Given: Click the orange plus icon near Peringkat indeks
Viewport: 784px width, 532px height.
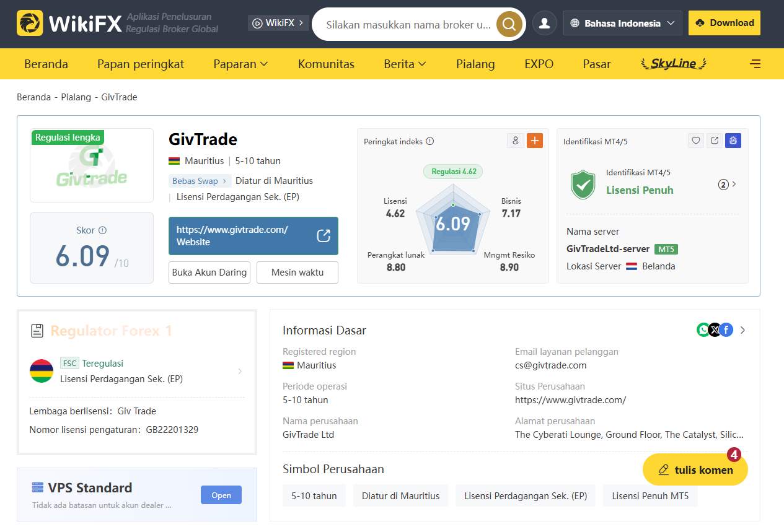Looking at the screenshot, I should (534, 141).
